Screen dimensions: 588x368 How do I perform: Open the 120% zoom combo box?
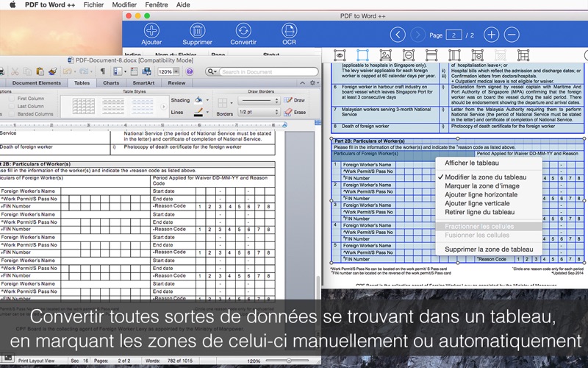point(168,71)
